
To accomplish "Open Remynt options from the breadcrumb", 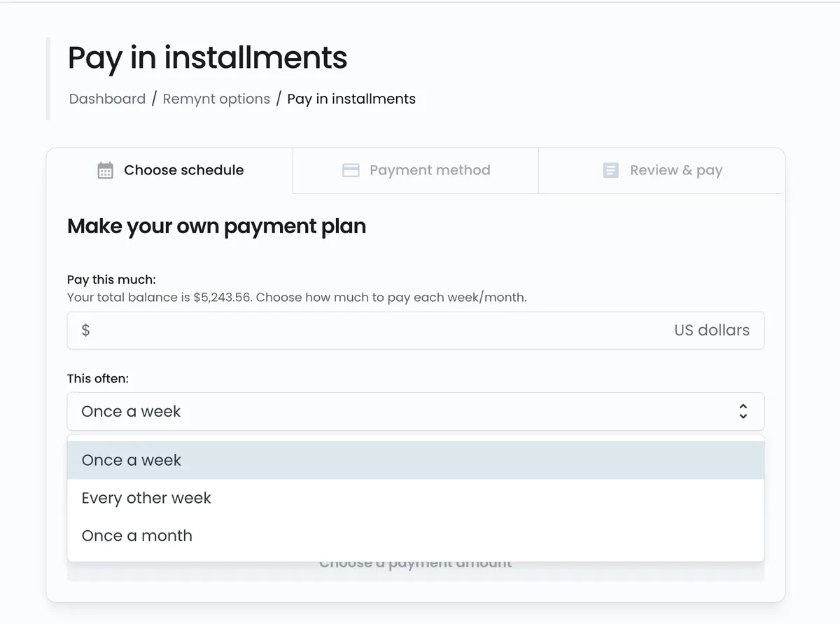I will click(x=216, y=99).
